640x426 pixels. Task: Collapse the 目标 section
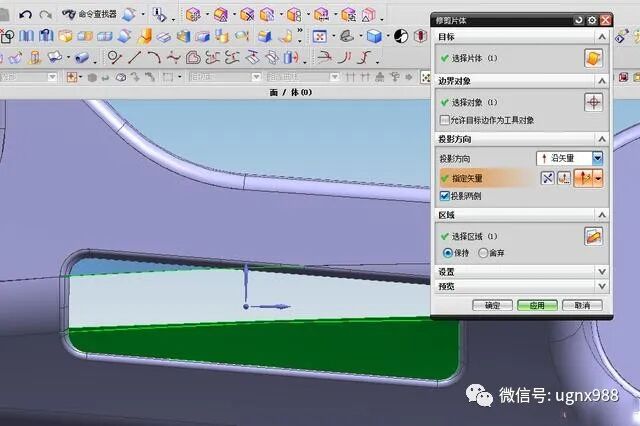(602, 37)
